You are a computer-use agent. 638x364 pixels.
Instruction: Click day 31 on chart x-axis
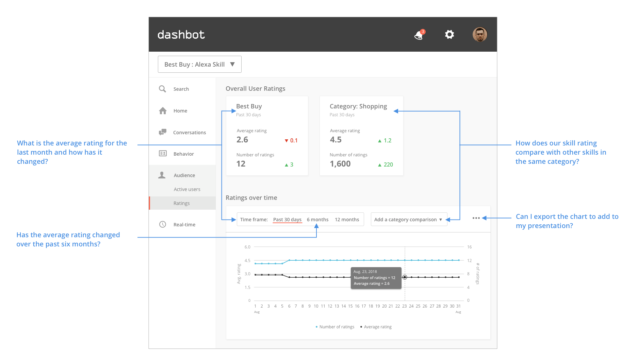tap(458, 306)
